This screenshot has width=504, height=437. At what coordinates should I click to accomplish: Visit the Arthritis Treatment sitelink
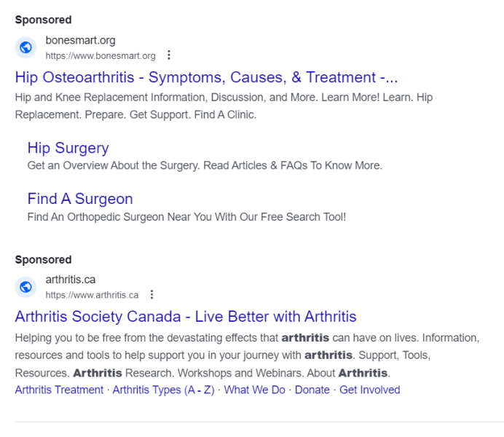[59, 390]
